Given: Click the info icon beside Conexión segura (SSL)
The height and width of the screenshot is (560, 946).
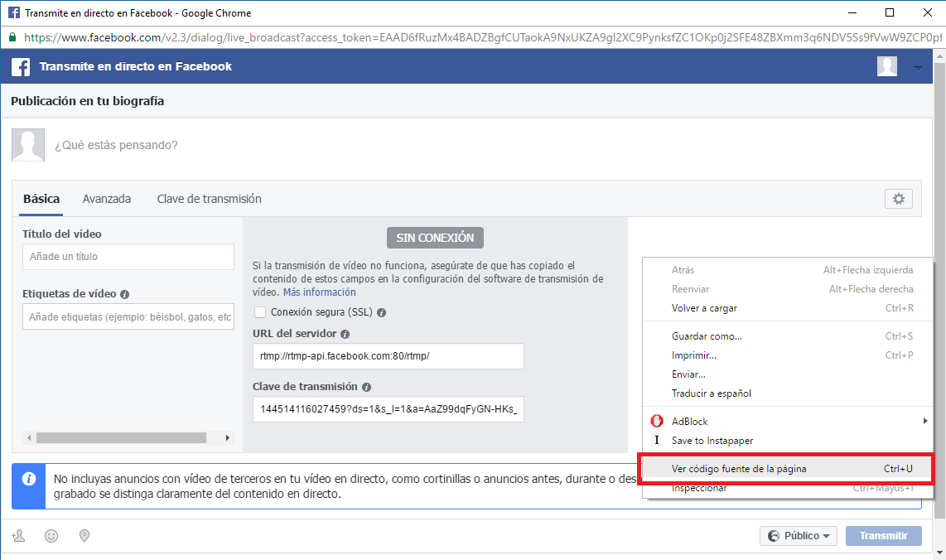Looking at the screenshot, I should click(381, 312).
